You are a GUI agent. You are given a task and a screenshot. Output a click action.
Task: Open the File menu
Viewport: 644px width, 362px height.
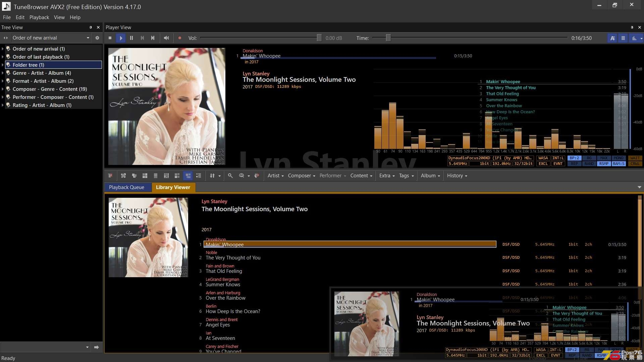point(7,17)
